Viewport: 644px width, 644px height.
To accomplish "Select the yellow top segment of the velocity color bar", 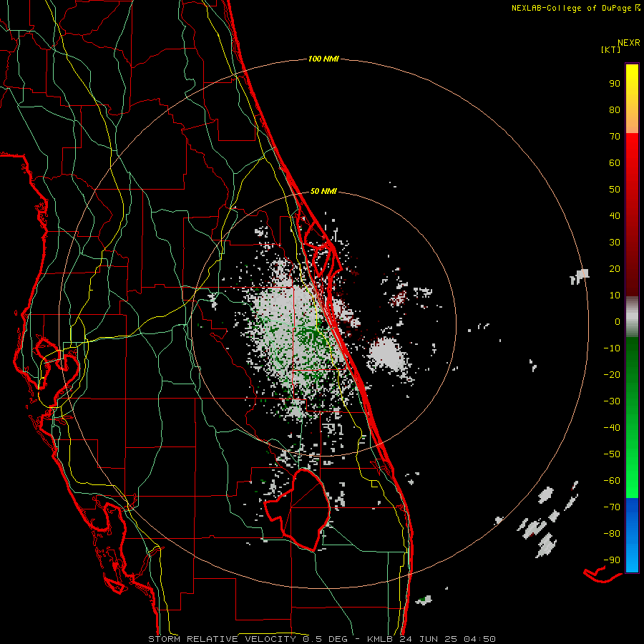I will point(632,99).
